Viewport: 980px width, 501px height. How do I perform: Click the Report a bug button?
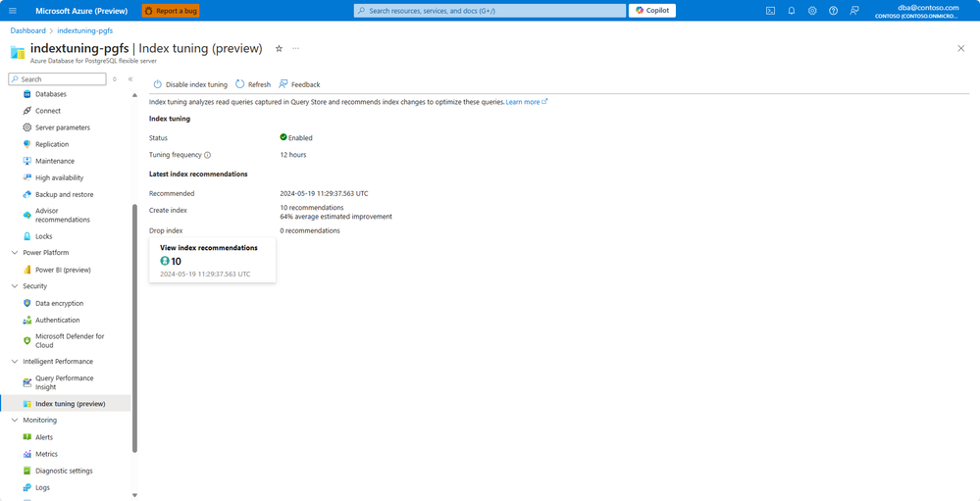(171, 11)
